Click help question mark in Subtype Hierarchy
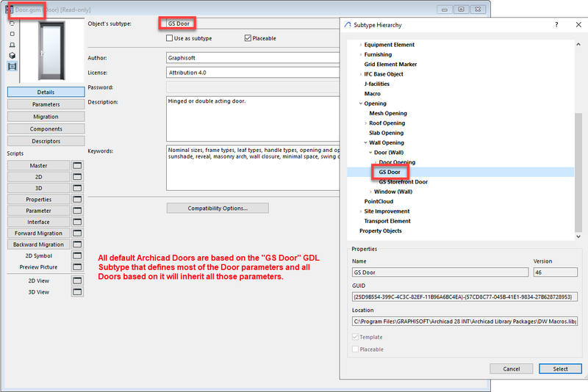 click(x=556, y=25)
